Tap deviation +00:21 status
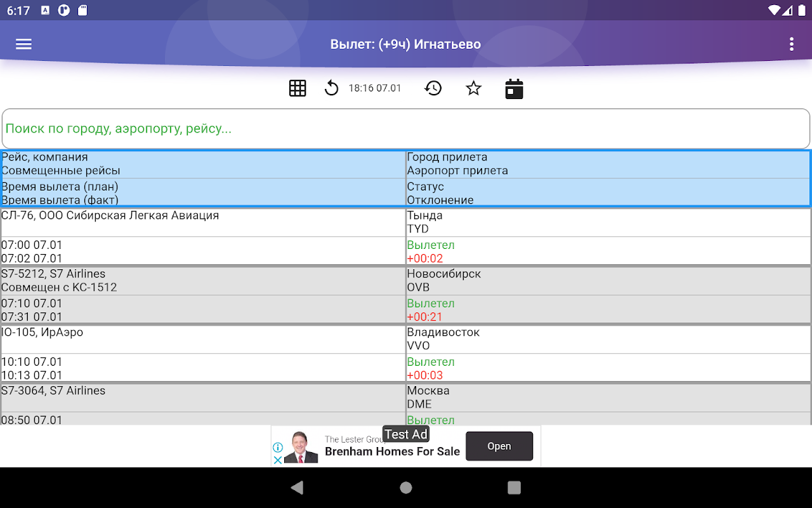This screenshot has height=508, width=812. [x=425, y=317]
